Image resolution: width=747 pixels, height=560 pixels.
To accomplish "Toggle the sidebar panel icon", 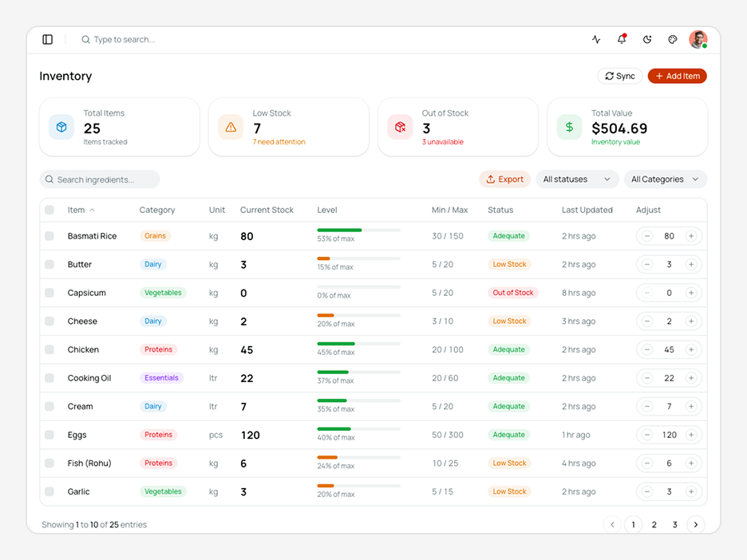I will [48, 40].
